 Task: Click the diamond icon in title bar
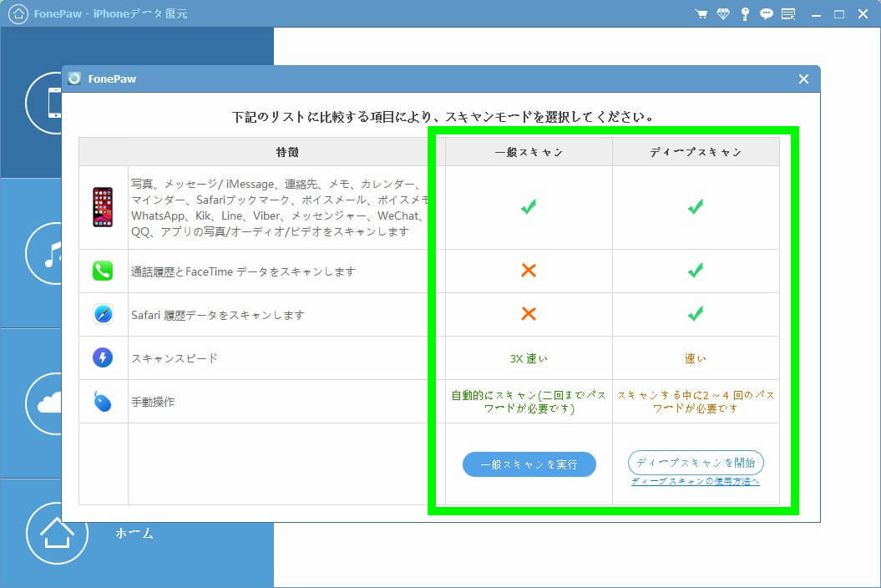[x=723, y=14]
